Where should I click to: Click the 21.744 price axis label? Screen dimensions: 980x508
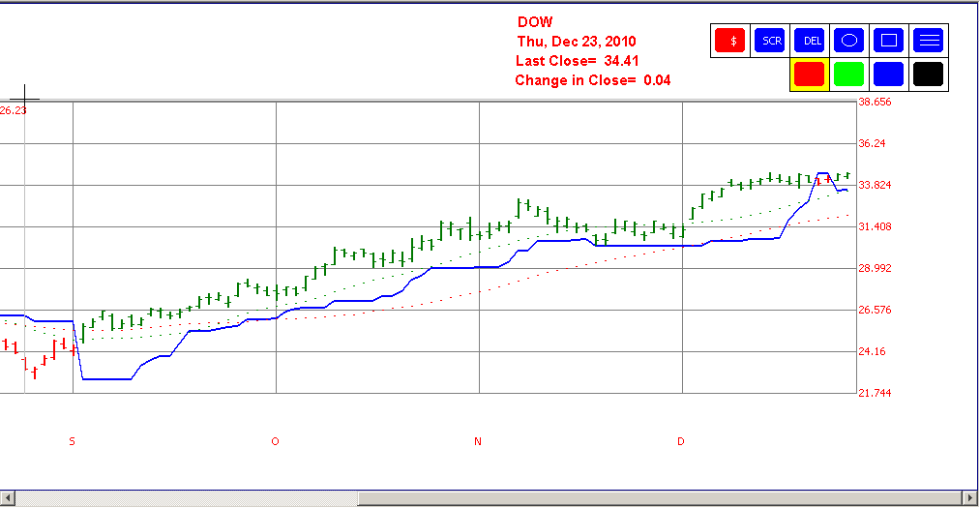[875, 393]
